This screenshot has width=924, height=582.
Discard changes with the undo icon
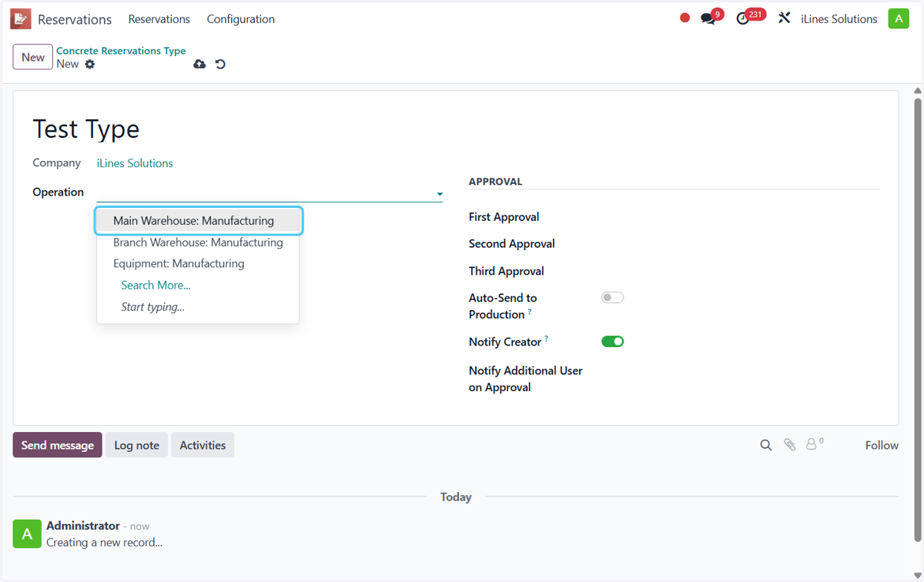click(220, 64)
